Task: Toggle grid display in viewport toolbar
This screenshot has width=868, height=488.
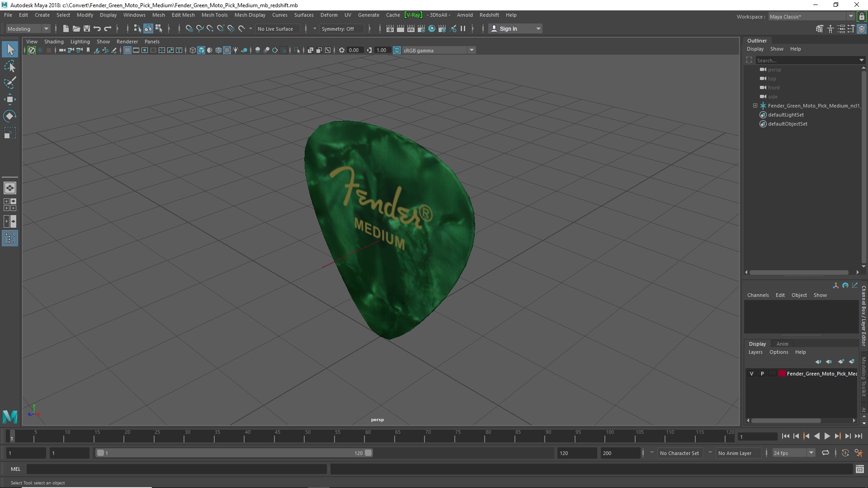Action: (x=127, y=50)
